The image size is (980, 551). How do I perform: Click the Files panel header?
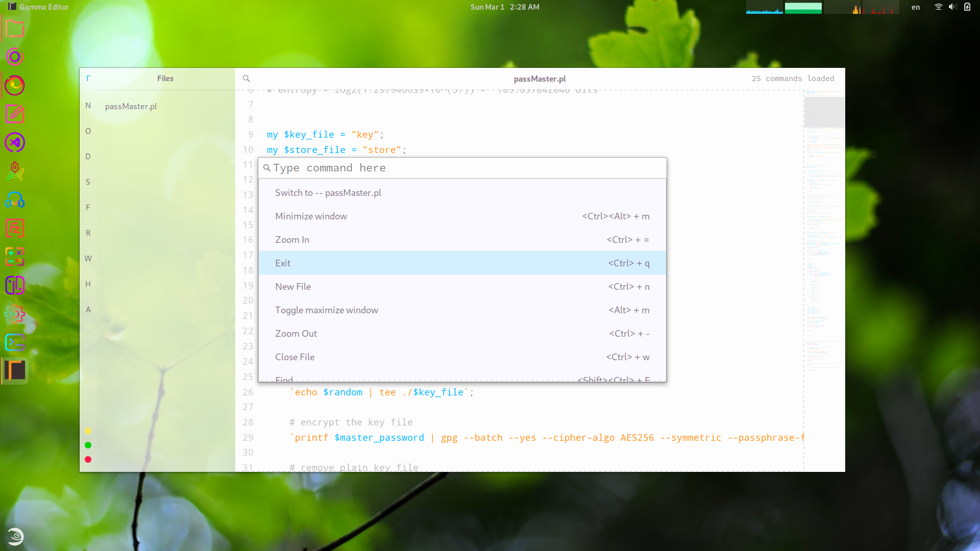pos(165,79)
